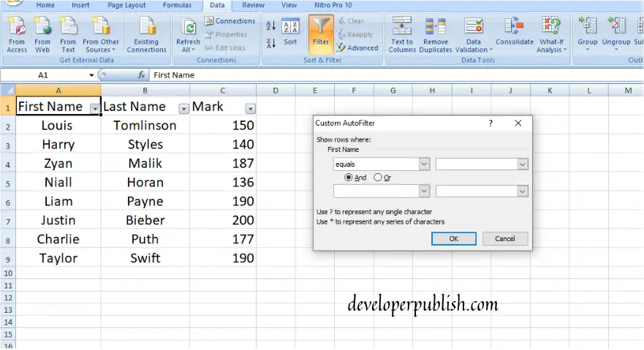Select cell containing Horan
This screenshot has height=350, width=644.
(145, 182)
